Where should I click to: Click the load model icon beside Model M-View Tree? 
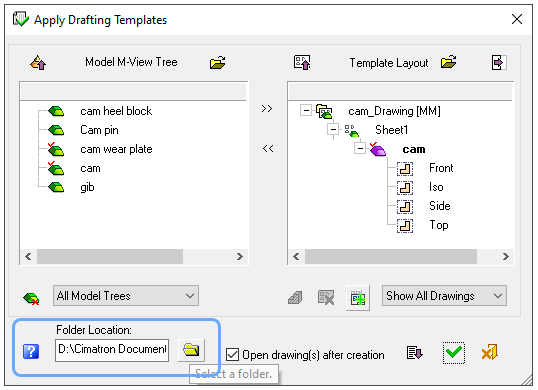pyautogui.click(x=38, y=63)
